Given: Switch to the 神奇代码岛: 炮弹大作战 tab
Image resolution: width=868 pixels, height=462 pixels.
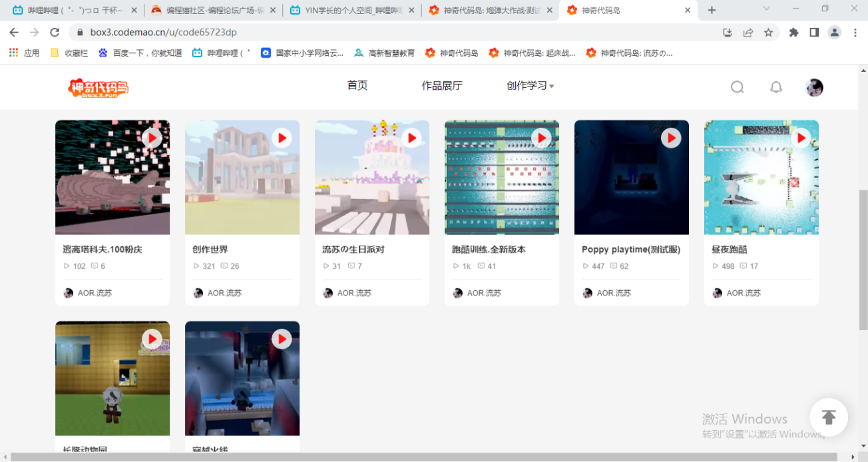Looking at the screenshot, I should pos(491,10).
